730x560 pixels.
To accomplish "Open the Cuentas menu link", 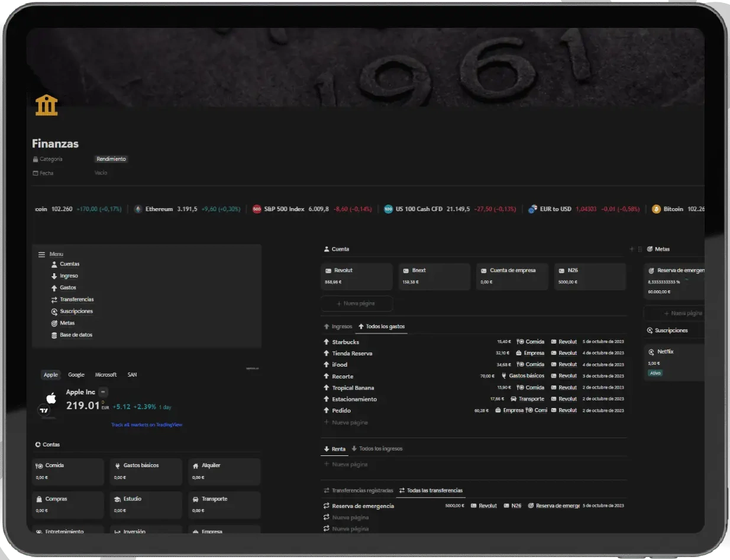I will (69, 264).
